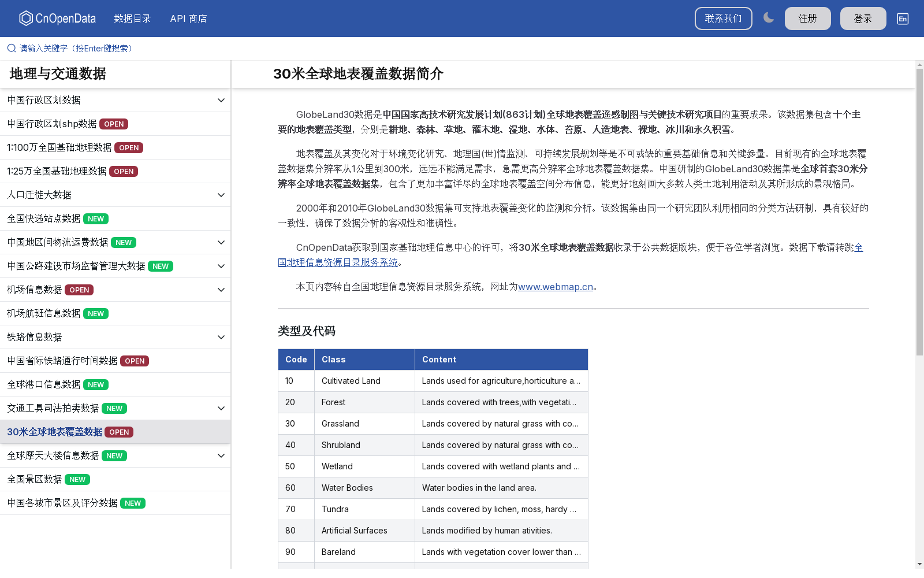Expand 中国地区间物流运费数据 chevron
The height and width of the screenshot is (578, 924).
[221, 243]
